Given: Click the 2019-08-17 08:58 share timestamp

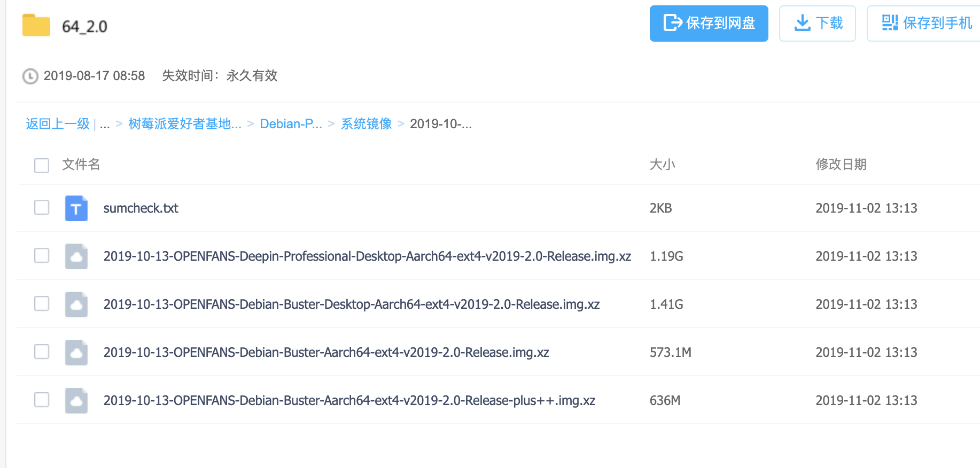Looking at the screenshot, I should pyautogui.click(x=94, y=76).
